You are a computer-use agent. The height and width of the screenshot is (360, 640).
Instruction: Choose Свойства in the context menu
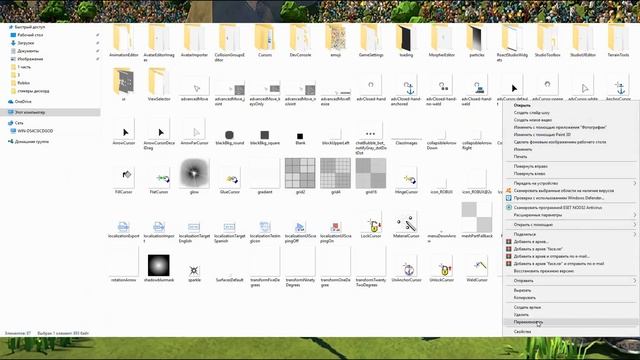point(570,332)
